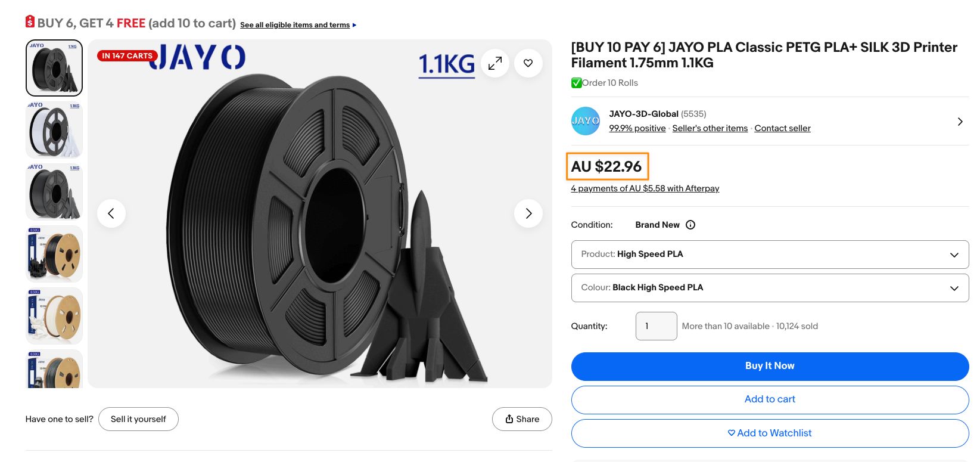The height and width of the screenshot is (462, 980).
Task: Add item to Watchlist
Action: point(769,433)
